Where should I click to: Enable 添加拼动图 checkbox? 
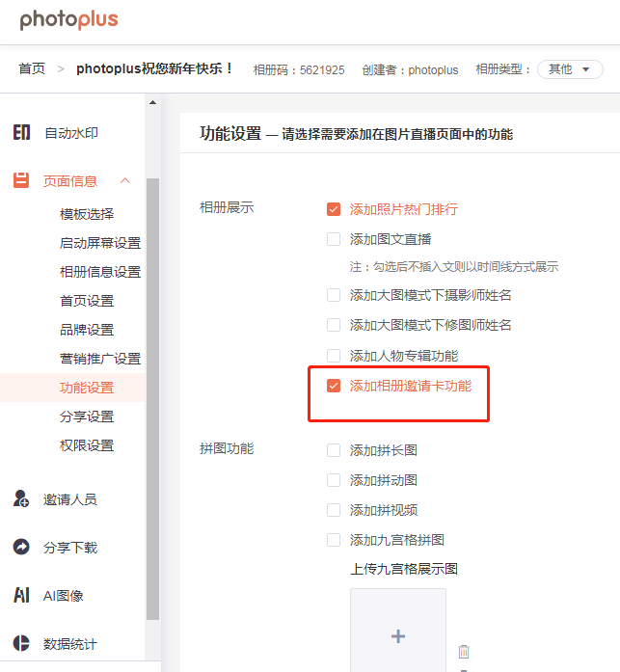(x=334, y=480)
